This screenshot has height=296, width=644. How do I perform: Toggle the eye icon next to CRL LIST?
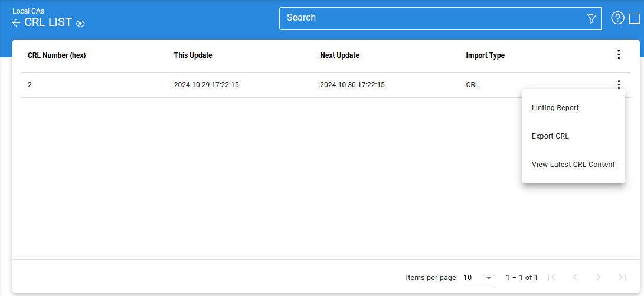coord(81,24)
